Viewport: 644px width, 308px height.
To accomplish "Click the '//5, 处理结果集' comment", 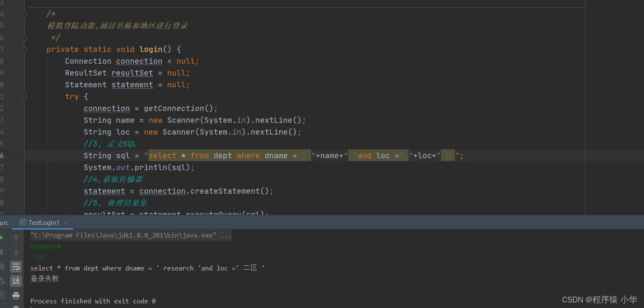I will [115, 203].
